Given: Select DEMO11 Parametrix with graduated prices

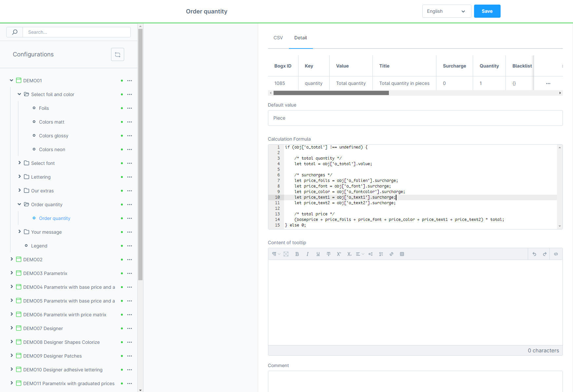Looking at the screenshot, I should point(69,383).
